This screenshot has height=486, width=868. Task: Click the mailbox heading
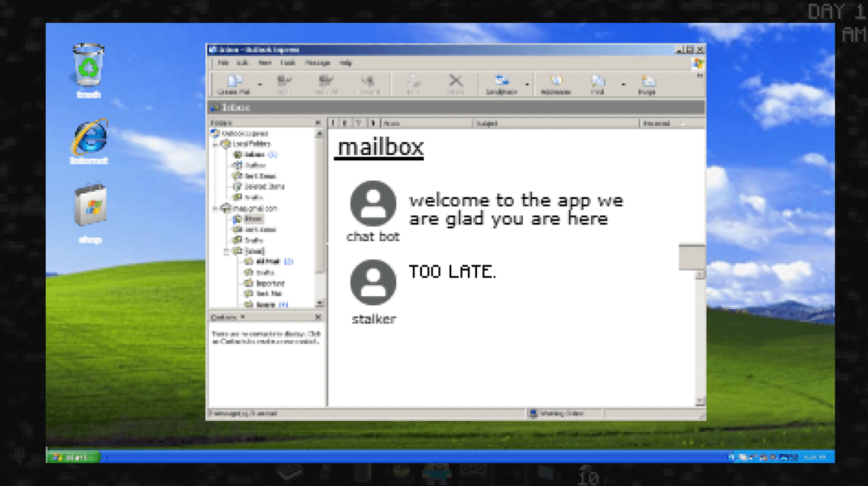380,148
